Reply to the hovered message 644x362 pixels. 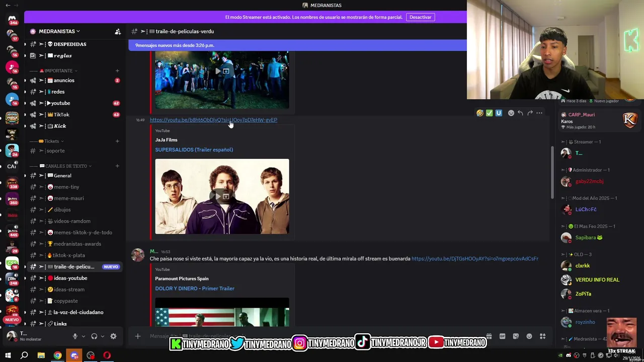(521, 113)
